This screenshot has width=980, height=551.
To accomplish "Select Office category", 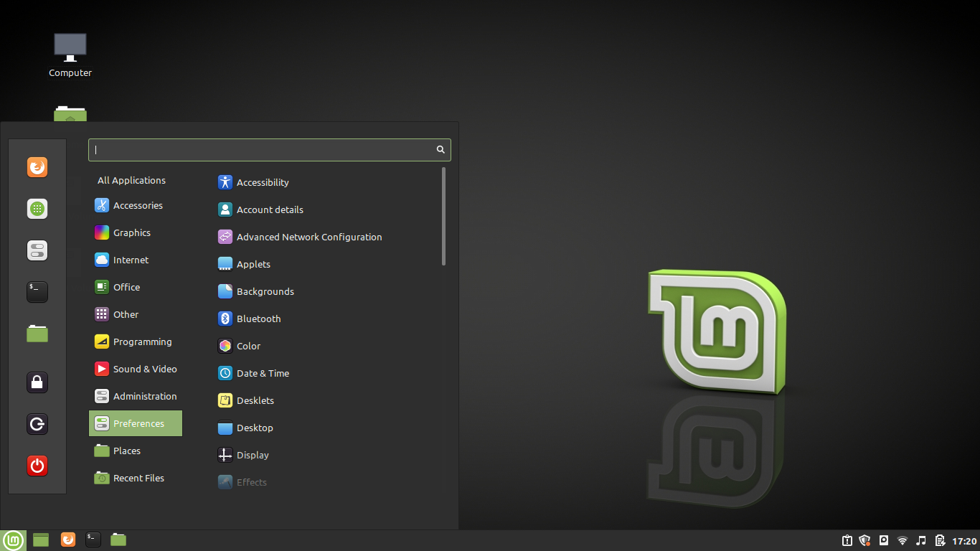I will (136, 287).
